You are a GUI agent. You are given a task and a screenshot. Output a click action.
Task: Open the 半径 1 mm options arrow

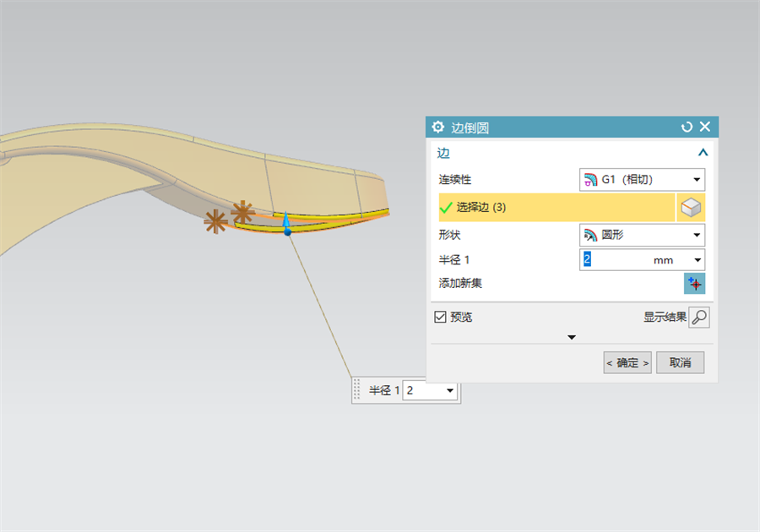pyautogui.click(x=698, y=260)
